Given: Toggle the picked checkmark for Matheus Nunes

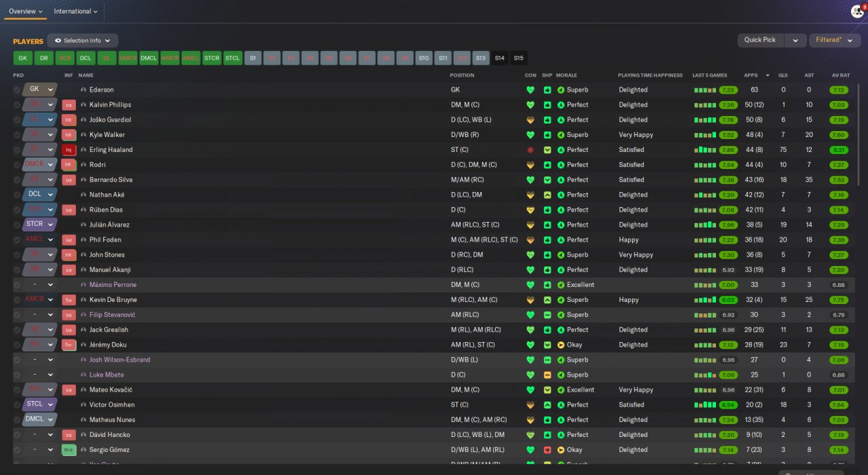Looking at the screenshot, I should click(x=17, y=420).
